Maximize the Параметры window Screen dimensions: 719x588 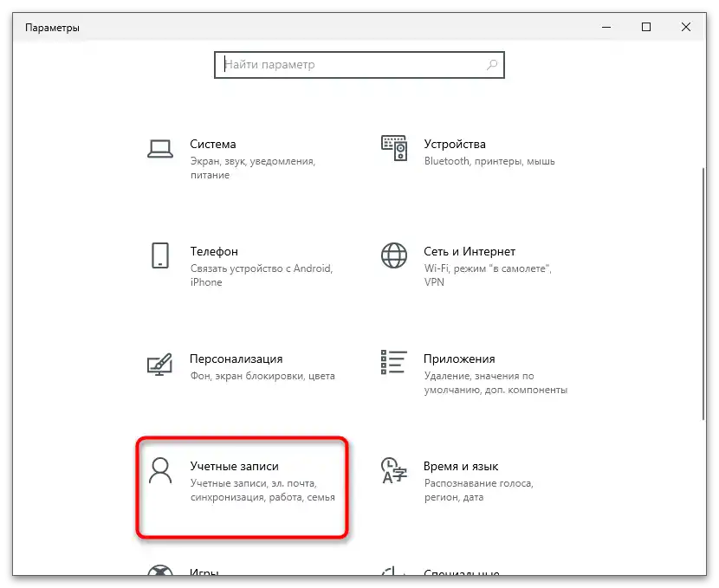coord(646,27)
